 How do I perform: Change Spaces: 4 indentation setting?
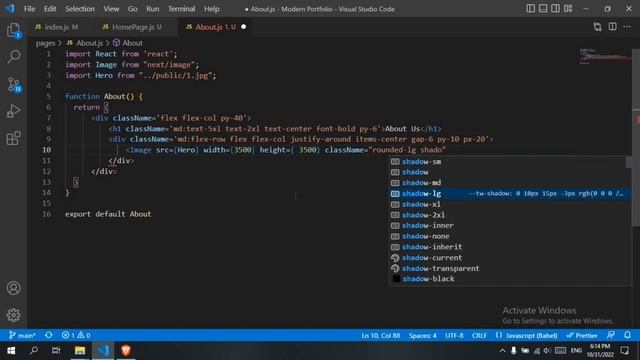[x=422, y=335]
